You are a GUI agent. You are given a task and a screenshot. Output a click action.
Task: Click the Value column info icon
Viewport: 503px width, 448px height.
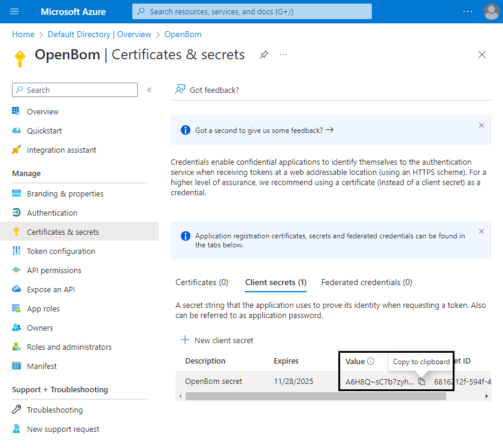pos(371,361)
